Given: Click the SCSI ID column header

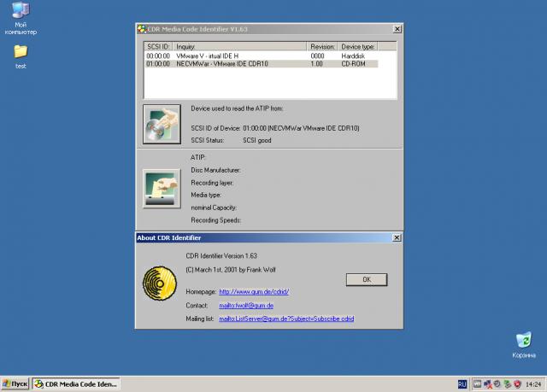Looking at the screenshot, I should tap(158, 45).
